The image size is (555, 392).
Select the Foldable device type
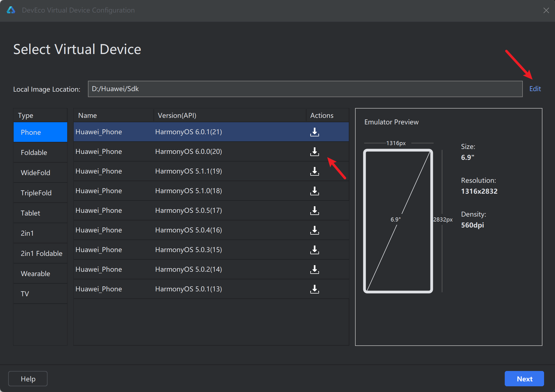[x=34, y=152]
